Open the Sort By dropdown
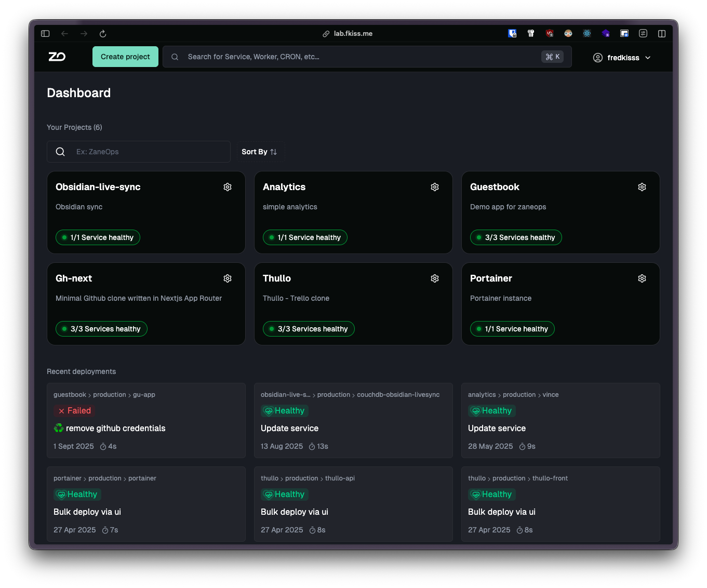This screenshot has height=588, width=707. pyautogui.click(x=260, y=152)
